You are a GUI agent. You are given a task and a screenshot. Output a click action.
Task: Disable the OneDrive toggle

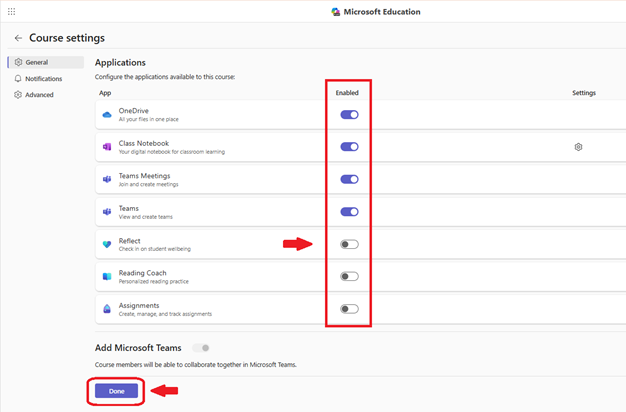(x=349, y=115)
